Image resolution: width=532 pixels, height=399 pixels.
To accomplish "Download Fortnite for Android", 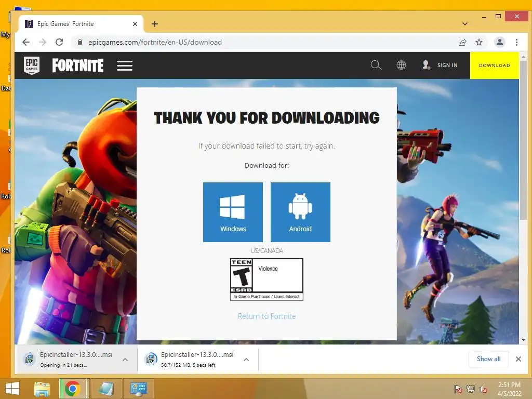I will [x=300, y=212].
